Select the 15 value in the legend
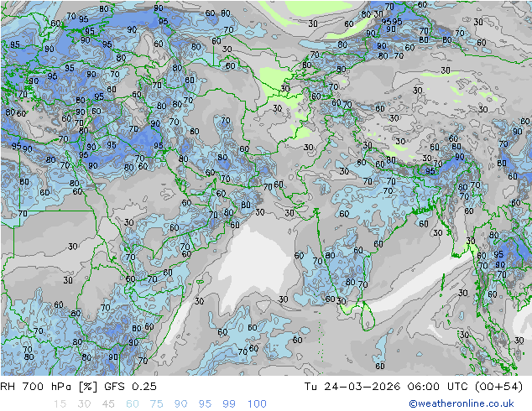 (60, 404)
